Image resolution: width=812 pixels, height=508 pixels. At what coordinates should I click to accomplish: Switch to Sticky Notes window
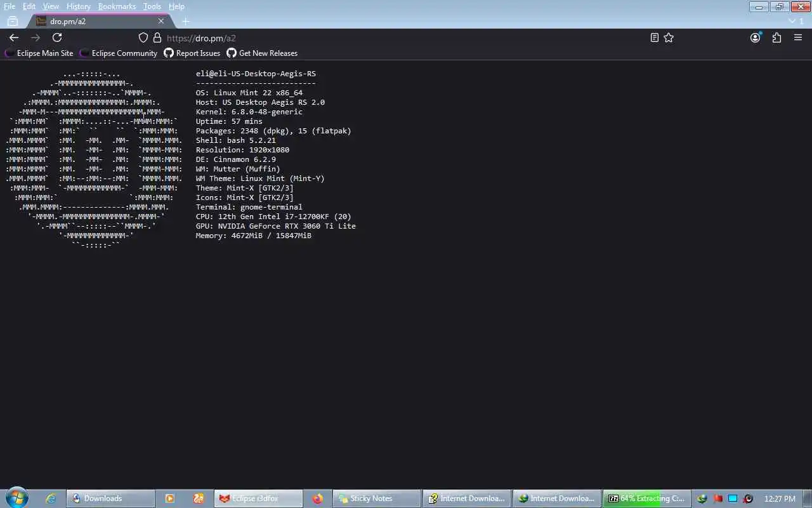(377, 498)
